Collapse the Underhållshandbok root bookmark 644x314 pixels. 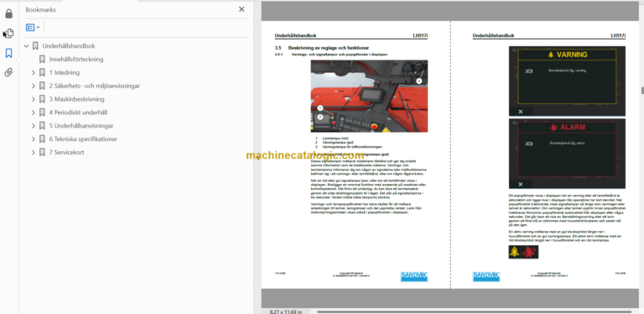[27, 46]
